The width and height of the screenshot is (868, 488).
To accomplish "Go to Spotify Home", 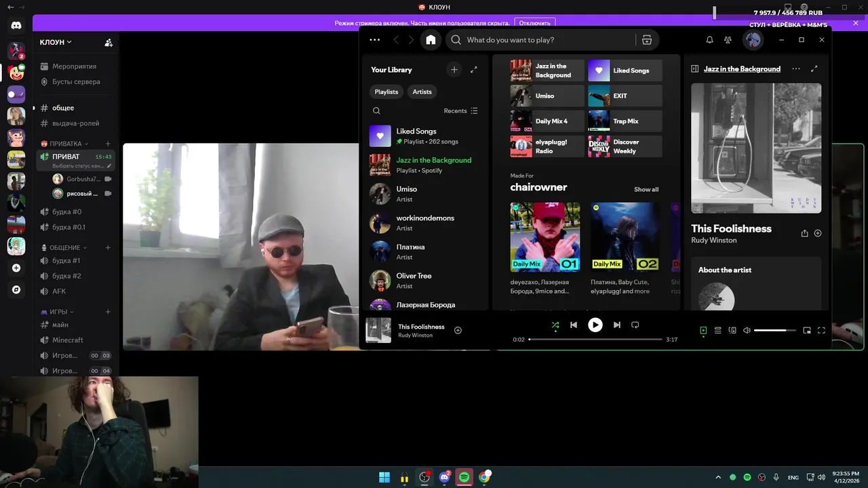I will [x=431, y=40].
